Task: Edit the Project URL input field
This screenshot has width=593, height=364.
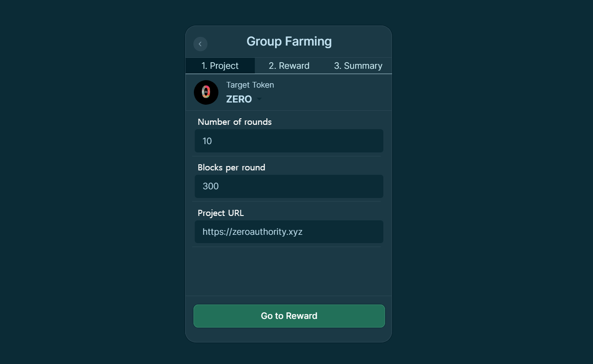Action: click(289, 232)
